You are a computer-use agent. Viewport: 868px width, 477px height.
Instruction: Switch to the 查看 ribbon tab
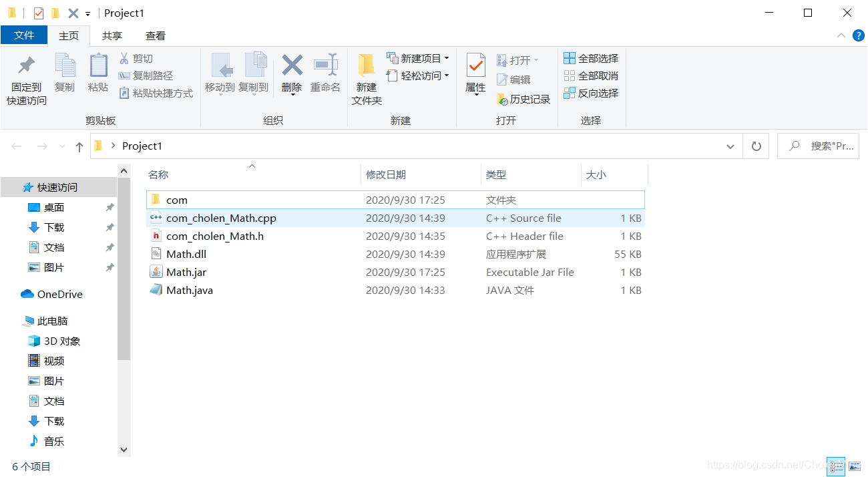155,35
